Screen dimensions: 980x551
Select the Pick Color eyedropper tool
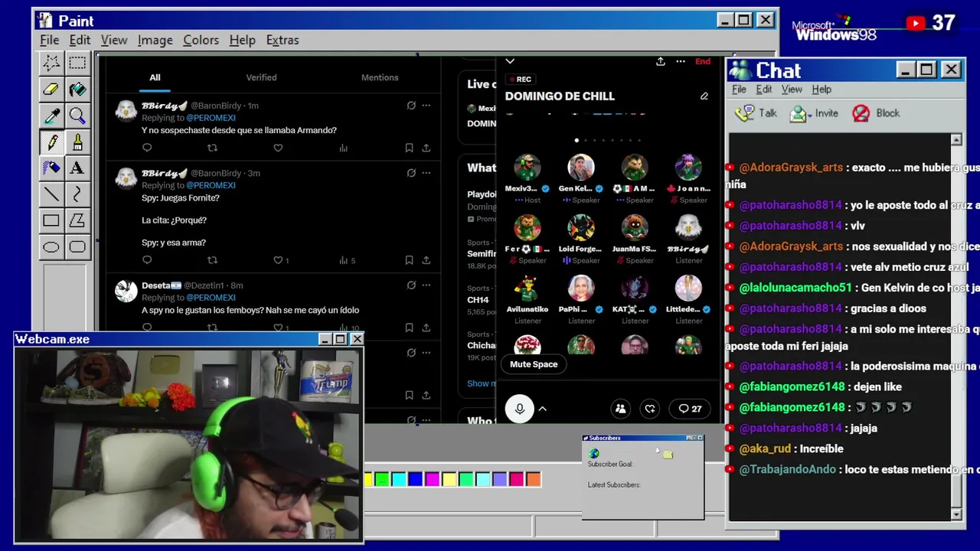click(x=51, y=116)
